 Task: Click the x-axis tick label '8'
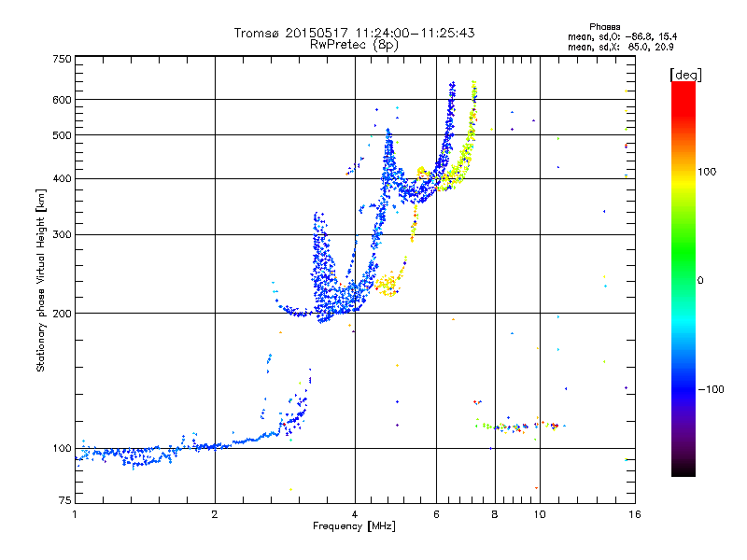click(x=495, y=514)
